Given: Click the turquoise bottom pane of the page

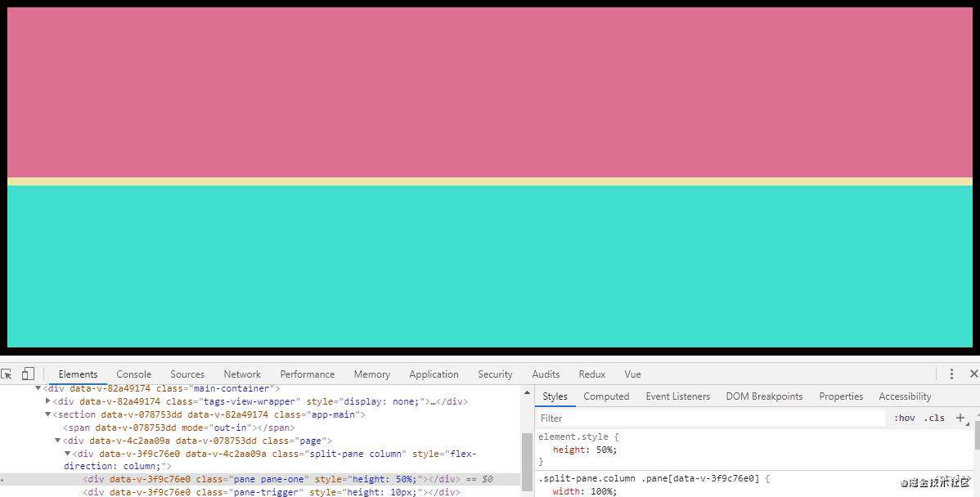Looking at the screenshot, I should (489, 266).
